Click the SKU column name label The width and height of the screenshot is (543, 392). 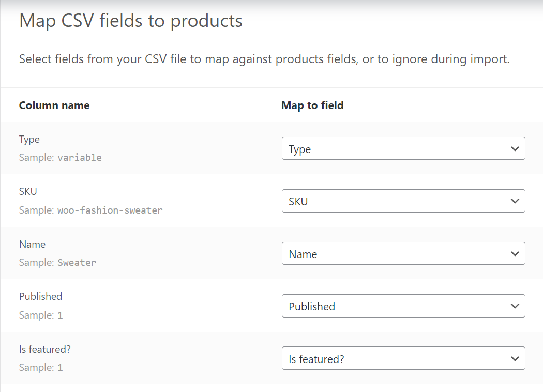pos(28,192)
